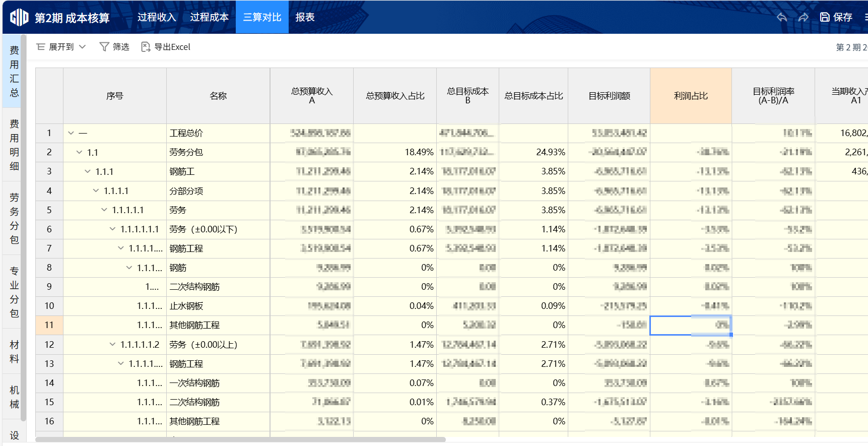This screenshot has height=446, width=868.
Task: Collapse the 1.1.1 钢筋工 tree node
Action: (x=88, y=171)
